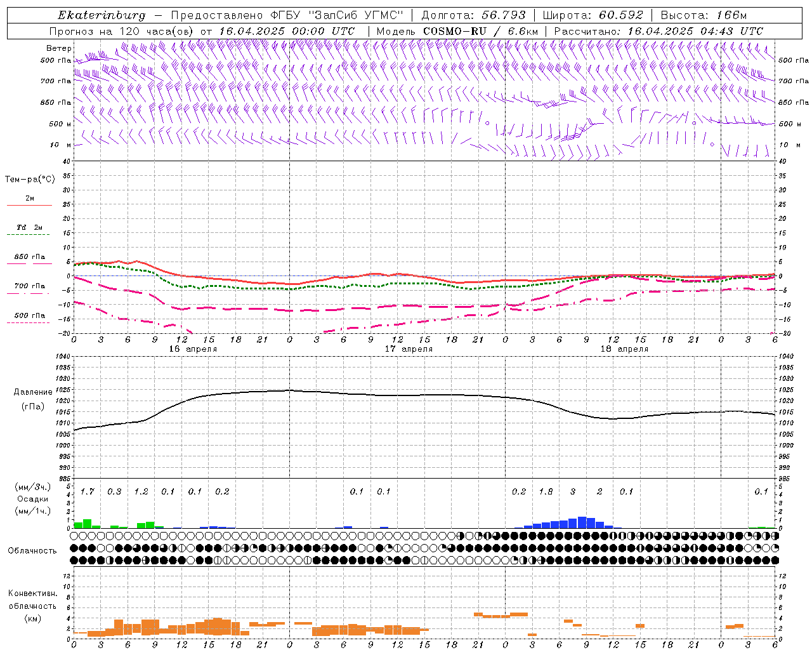812x650 pixels.
Task: Click 'Рассчитано: 16.04.2025 04:43 UTC' timestamp
Action: tap(658, 31)
